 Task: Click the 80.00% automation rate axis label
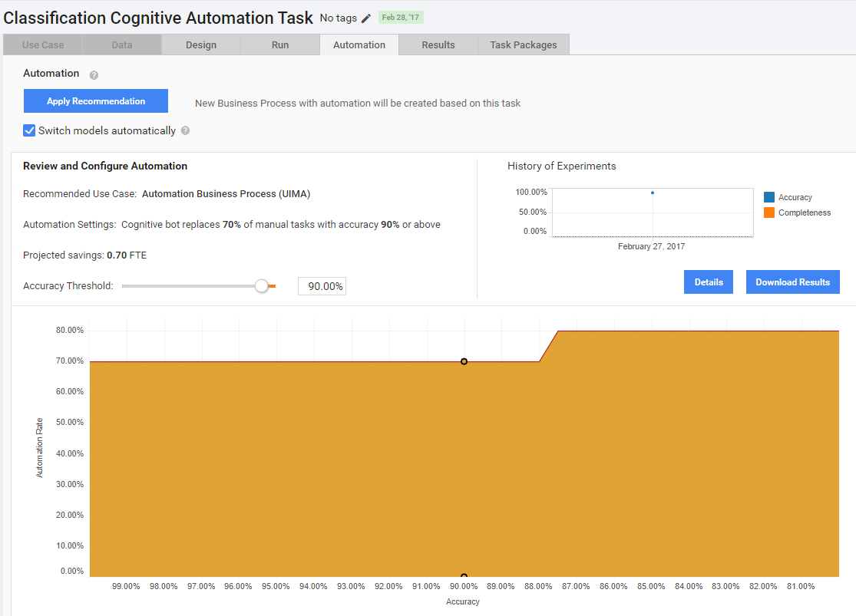70,330
